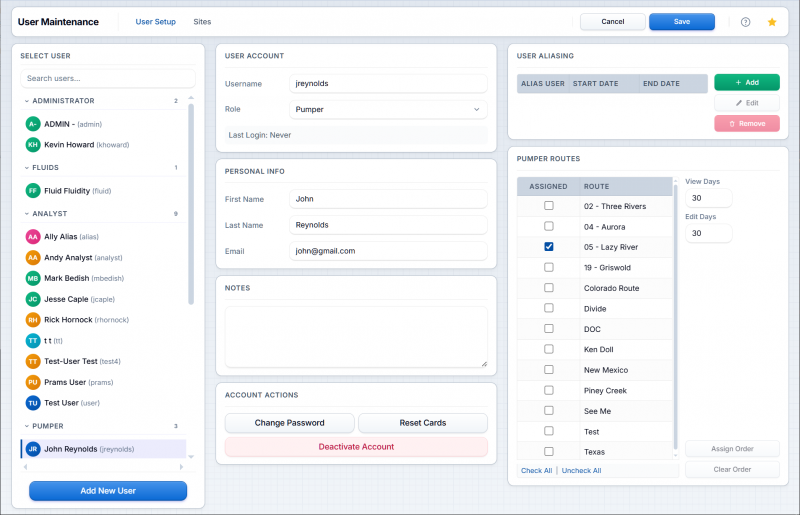This screenshot has width=800, height=515.
Task: Switch to the User Setup tab
Action: 156,22
